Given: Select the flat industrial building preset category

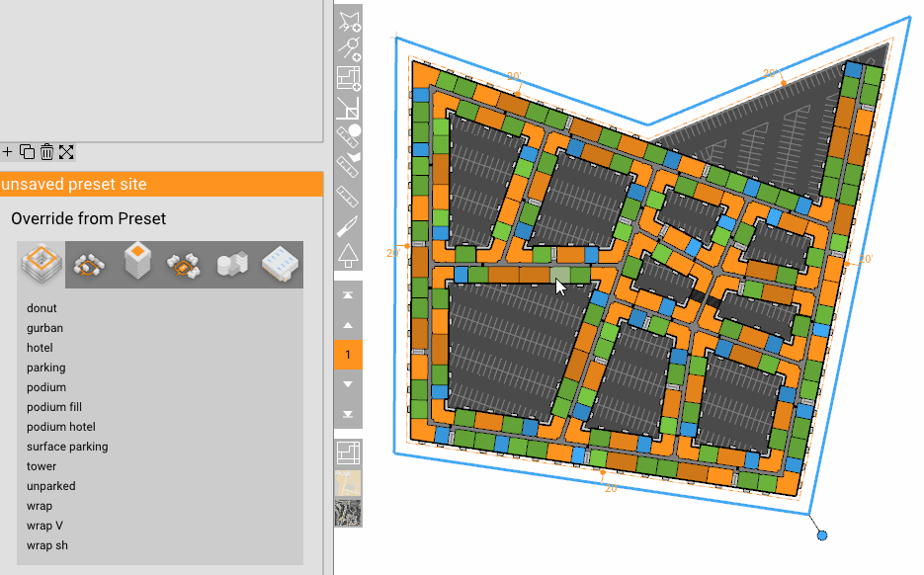Looking at the screenshot, I should [x=280, y=264].
